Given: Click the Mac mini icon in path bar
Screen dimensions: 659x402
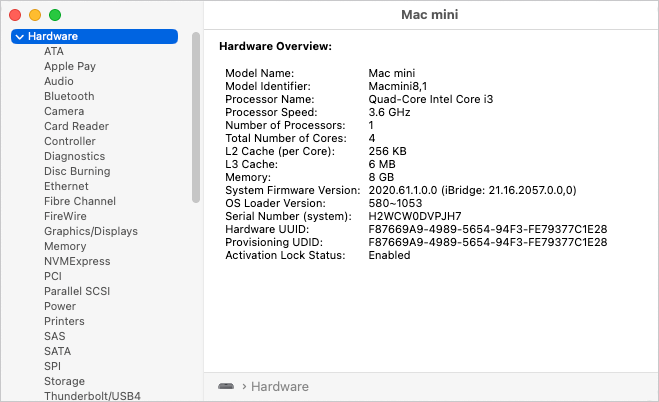Looking at the screenshot, I should (226, 386).
